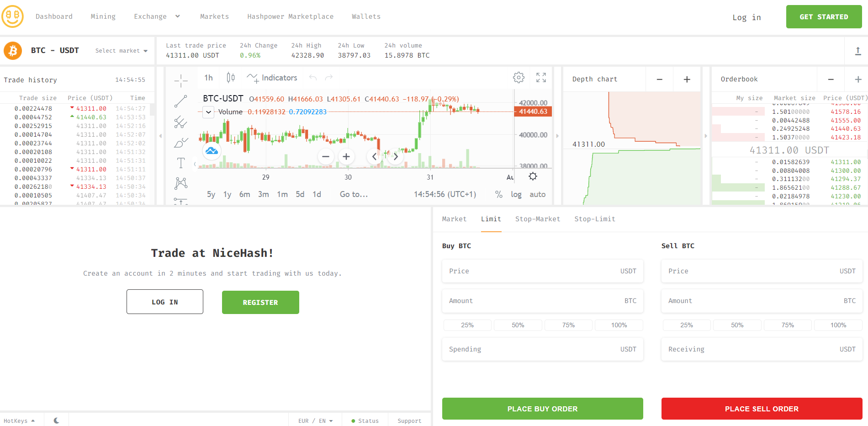This screenshot has height=426, width=868.
Task: Open the EUR / EN language dropdown
Action: [315, 421]
